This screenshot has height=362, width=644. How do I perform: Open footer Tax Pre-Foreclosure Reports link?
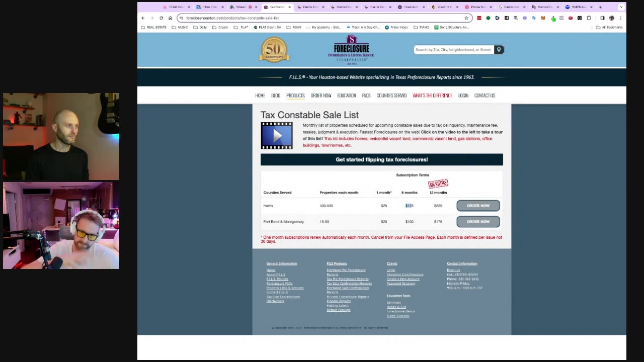point(347,279)
